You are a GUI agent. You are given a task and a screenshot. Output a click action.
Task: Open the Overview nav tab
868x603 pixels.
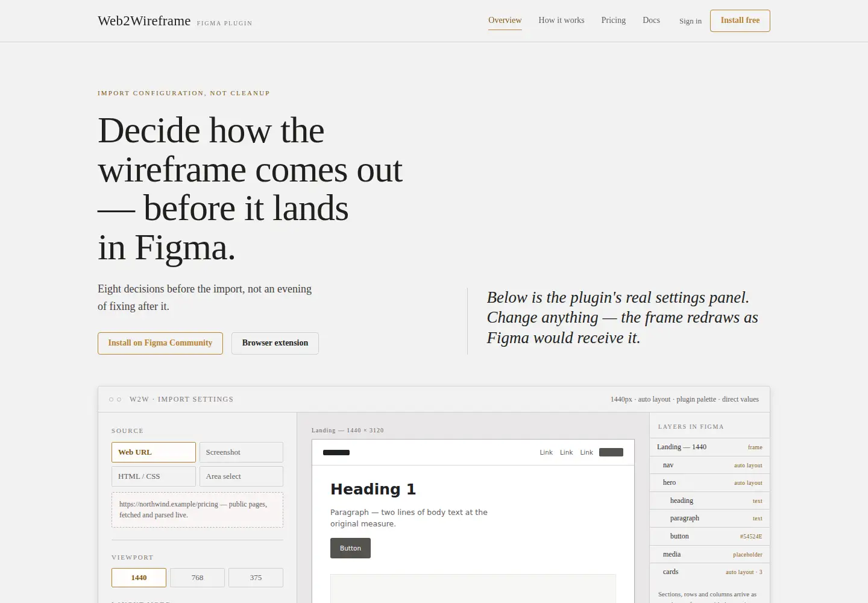click(x=505, y=21)
